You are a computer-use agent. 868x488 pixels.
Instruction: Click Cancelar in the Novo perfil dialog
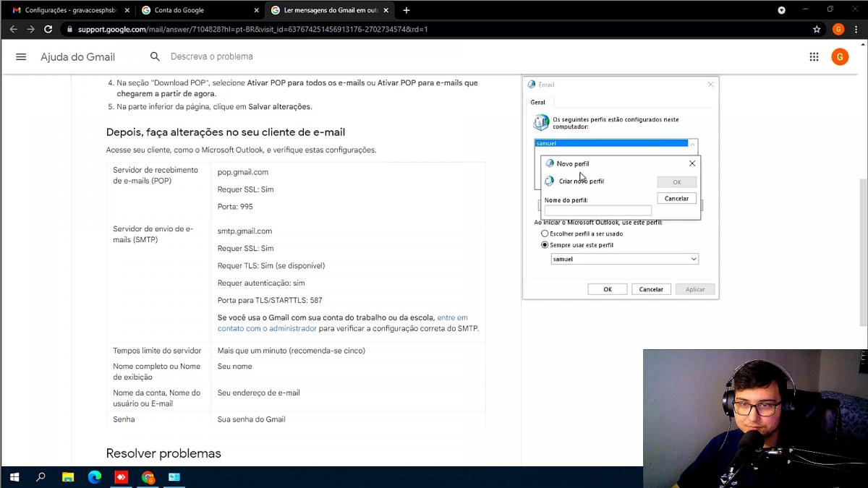(x=676, y=198)
